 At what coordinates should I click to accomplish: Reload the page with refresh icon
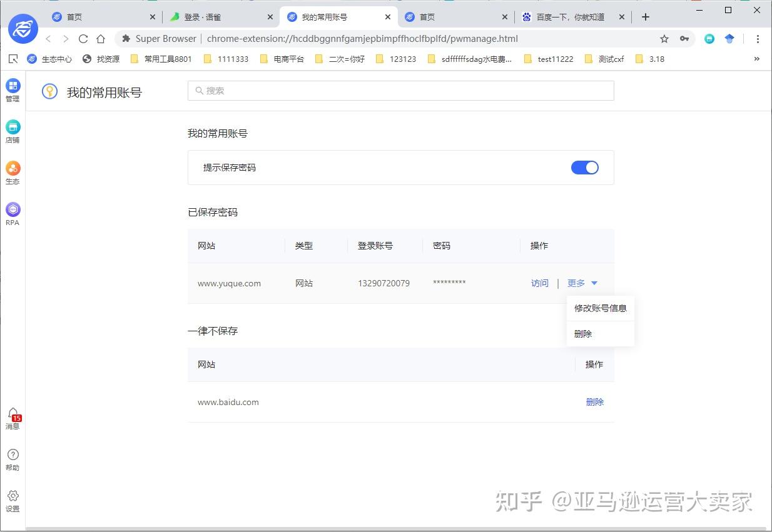coord(83,39)
